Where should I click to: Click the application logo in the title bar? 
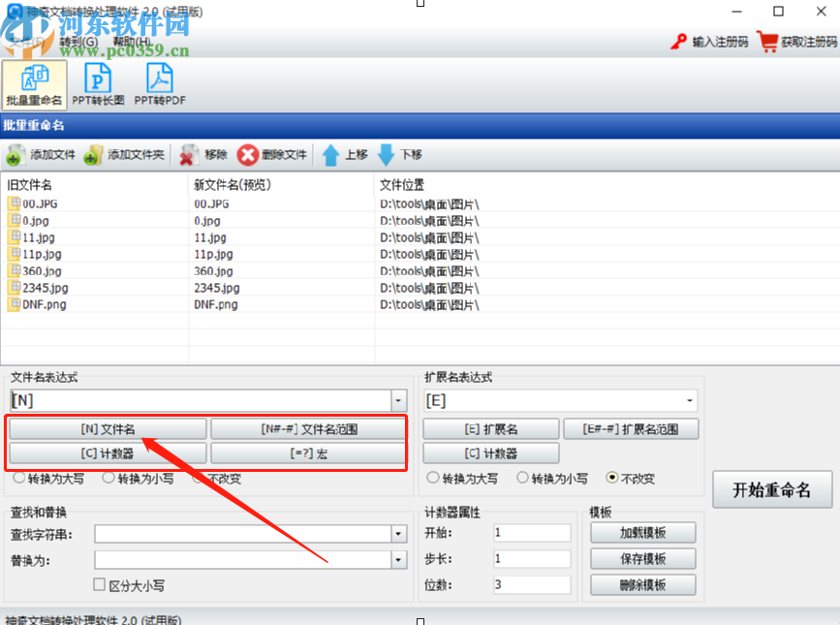click(13, 11)
